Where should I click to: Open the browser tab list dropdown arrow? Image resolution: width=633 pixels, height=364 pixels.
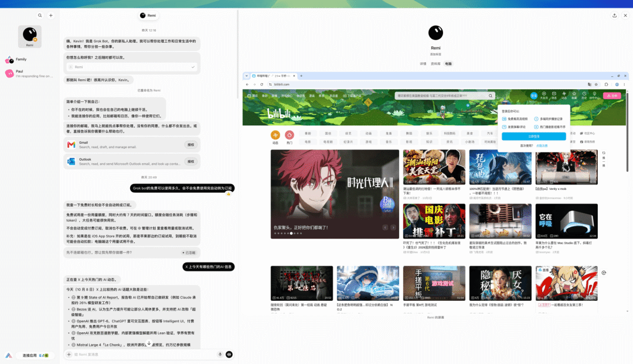pyautogui.click(x=247, y=76)
